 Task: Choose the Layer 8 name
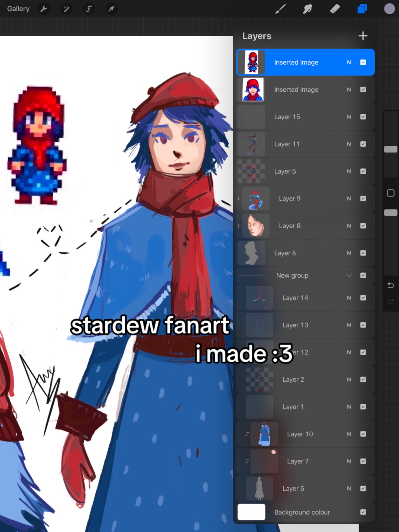pos(290,226)
